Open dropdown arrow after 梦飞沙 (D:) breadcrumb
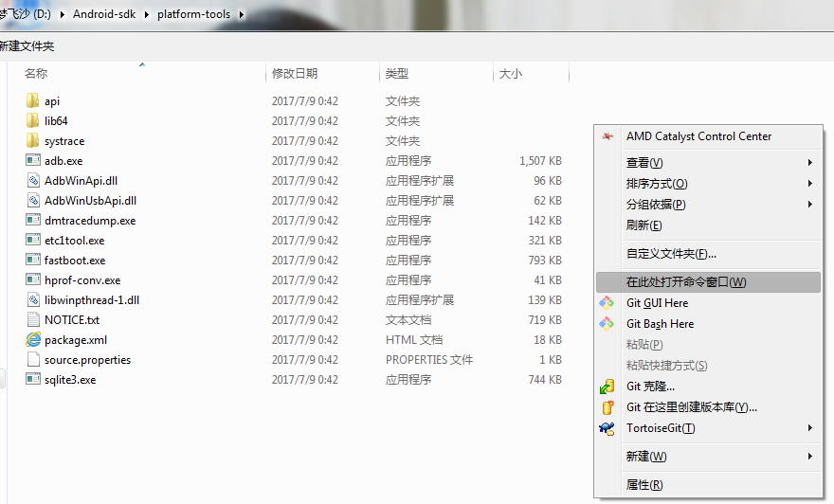 62,14
